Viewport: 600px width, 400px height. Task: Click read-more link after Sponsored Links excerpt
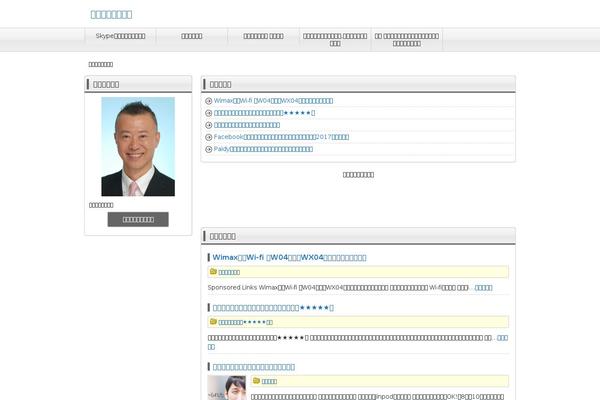click(483, 288)
